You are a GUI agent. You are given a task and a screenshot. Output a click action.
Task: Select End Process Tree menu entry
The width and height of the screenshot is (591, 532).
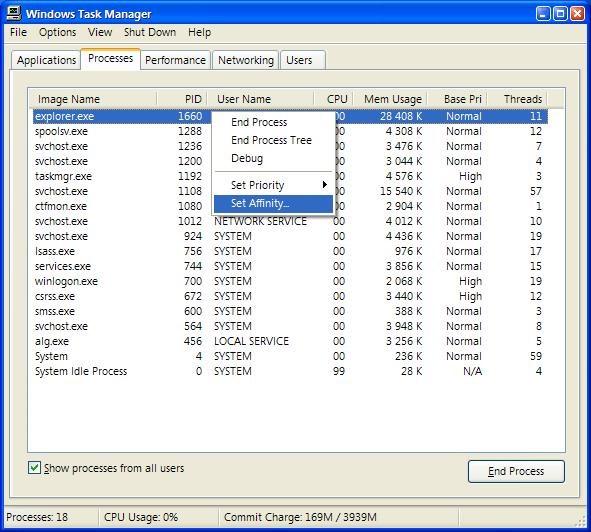click(273, 140)
